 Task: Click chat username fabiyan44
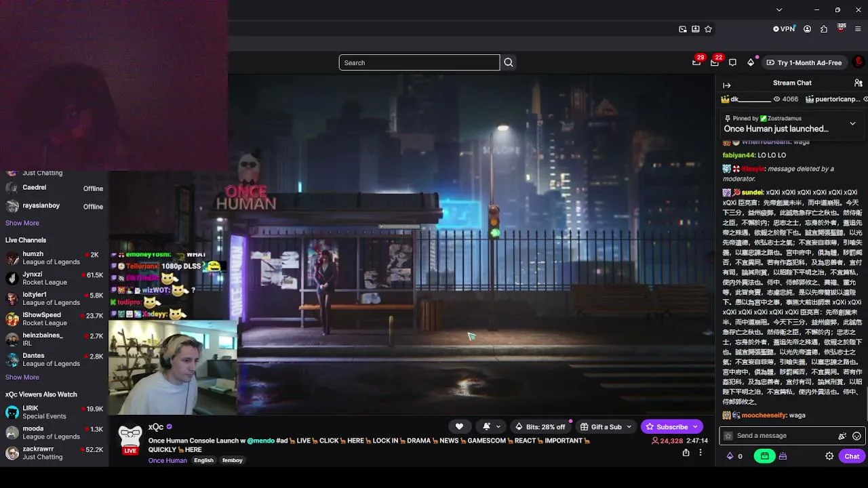click(x=738, y=155)
